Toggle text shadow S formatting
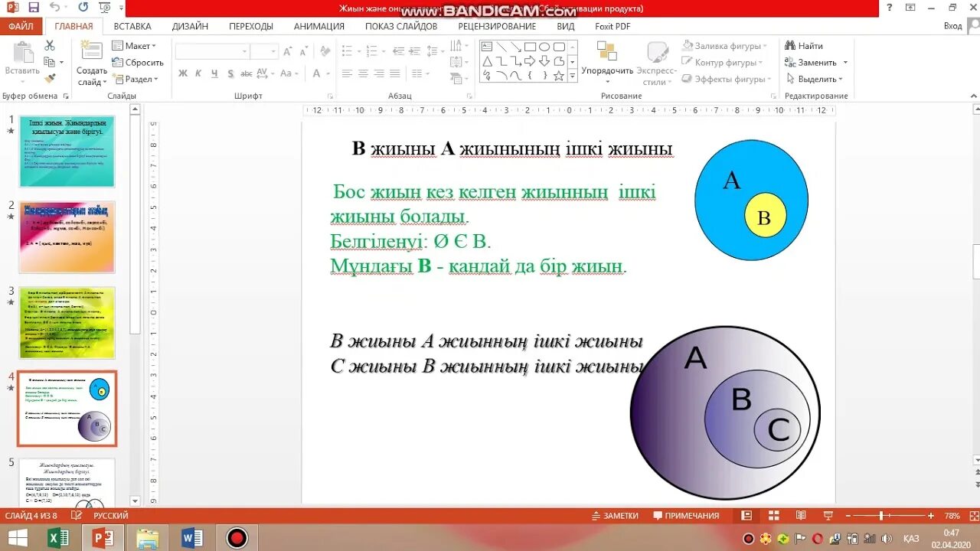Viewport: 980px width, 551px height. (230, 73)
